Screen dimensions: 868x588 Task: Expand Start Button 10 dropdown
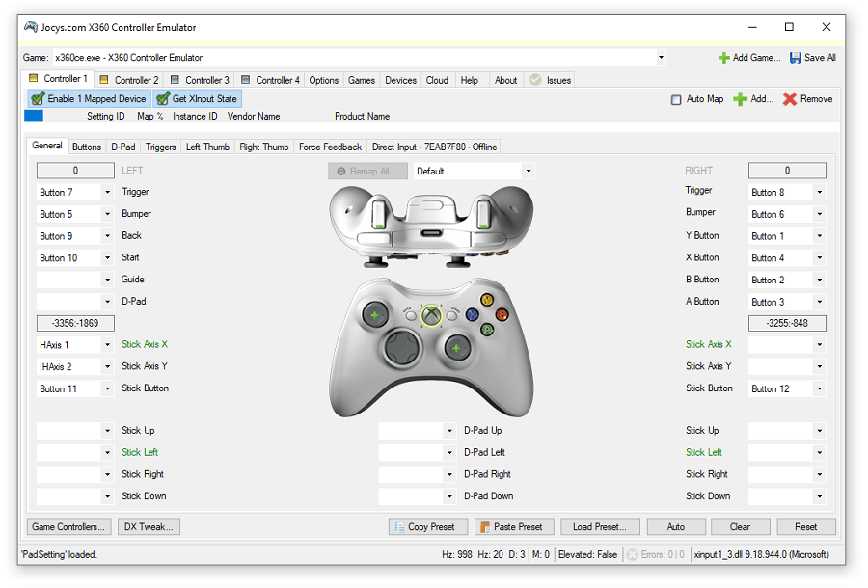click(107, 258)
